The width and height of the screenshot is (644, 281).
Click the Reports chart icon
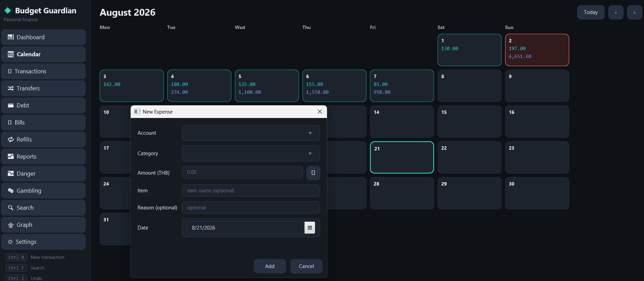(x=11, y=157)
